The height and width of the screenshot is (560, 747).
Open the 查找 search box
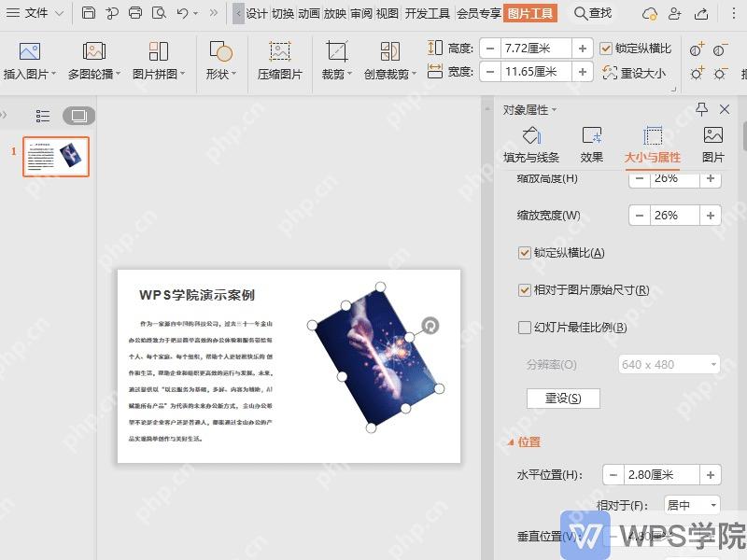tap(593, 13)
